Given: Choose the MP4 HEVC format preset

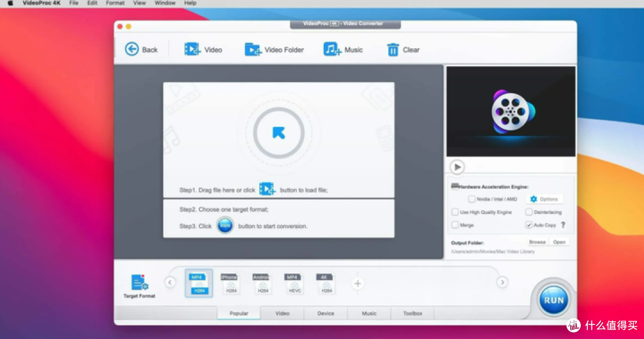Looking at the screenshot, I should click(x=293, y=283).
